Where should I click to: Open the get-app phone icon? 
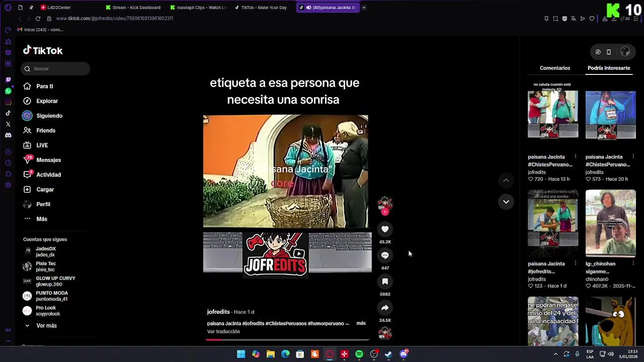point(609,52)
